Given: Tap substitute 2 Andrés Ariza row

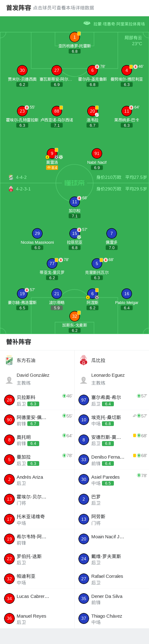Looking at the screenshot, I should click(x=37, y=480).
